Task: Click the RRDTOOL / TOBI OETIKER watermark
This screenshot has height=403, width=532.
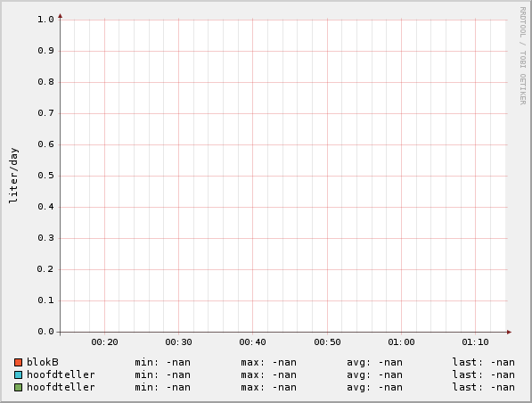Action: click(x=522, y=55)
